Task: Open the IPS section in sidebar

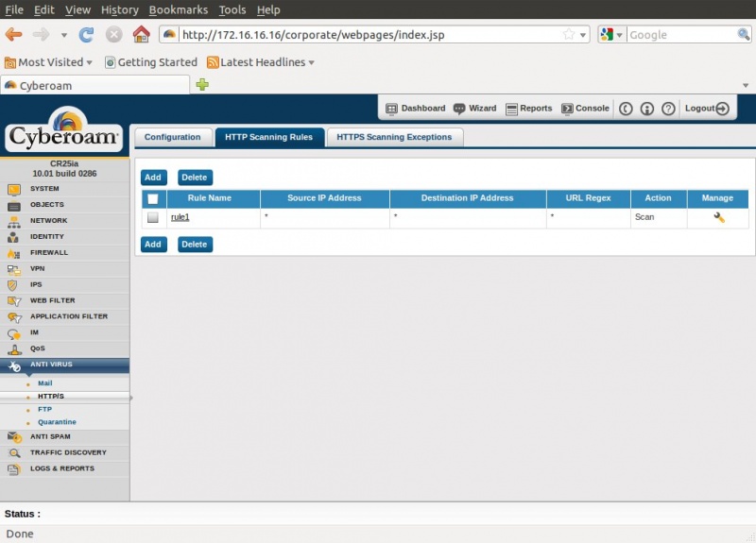Action: click(x=64, y=285)
